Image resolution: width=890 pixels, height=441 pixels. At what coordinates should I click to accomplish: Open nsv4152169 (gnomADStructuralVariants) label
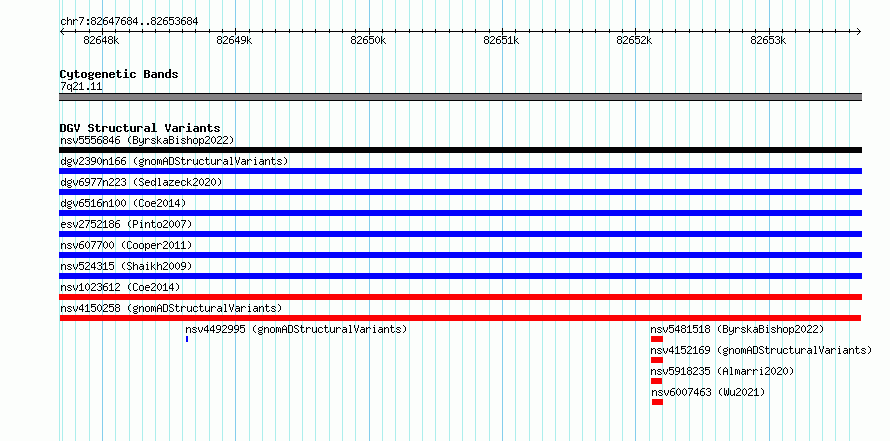tap(761, 350)
